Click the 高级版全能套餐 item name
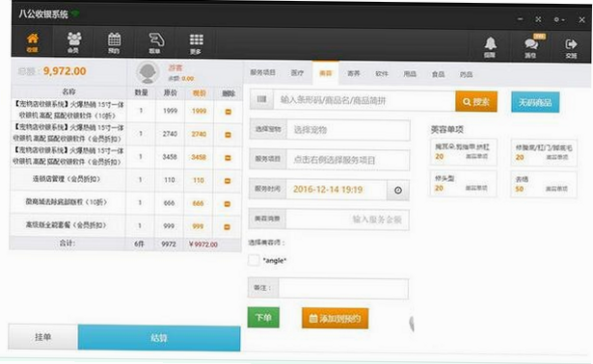The image size is (593, 364). [x=67, y=225]
